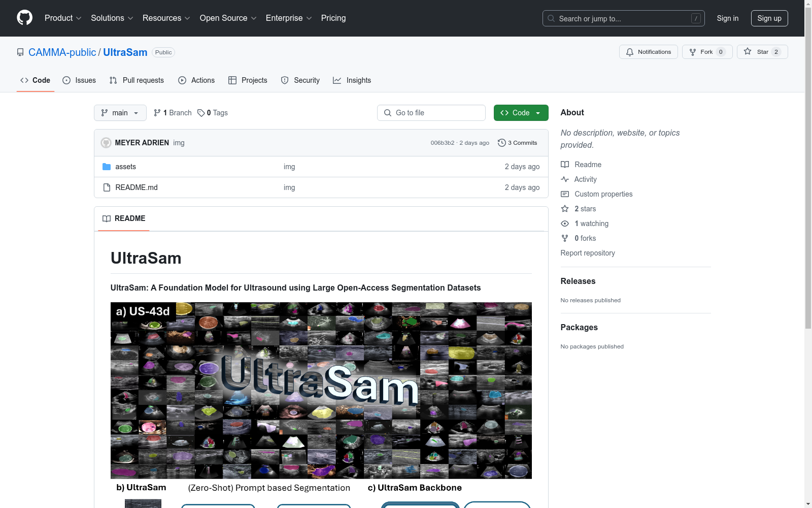
Task: Open the Insights tab
Action: (x=352, y=80)
